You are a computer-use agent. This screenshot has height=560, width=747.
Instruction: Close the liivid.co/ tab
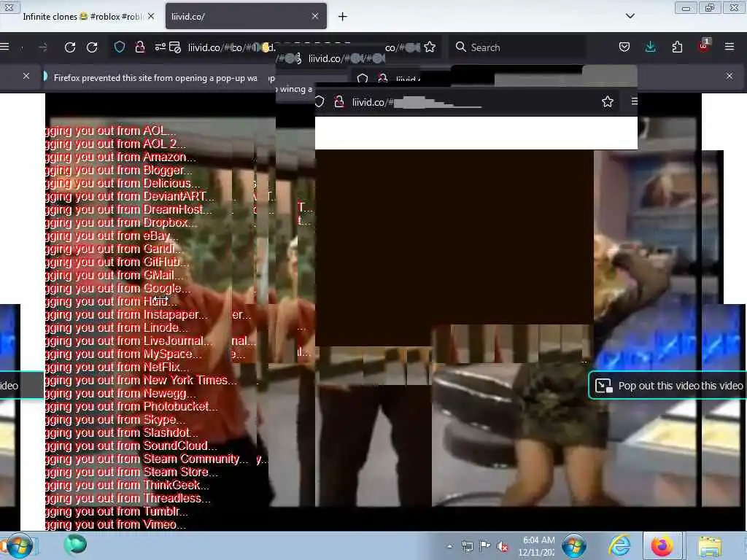coord(315,16)
